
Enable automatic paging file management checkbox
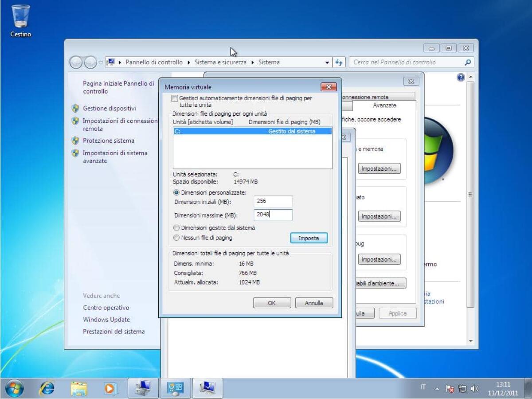tap(175, 98)
